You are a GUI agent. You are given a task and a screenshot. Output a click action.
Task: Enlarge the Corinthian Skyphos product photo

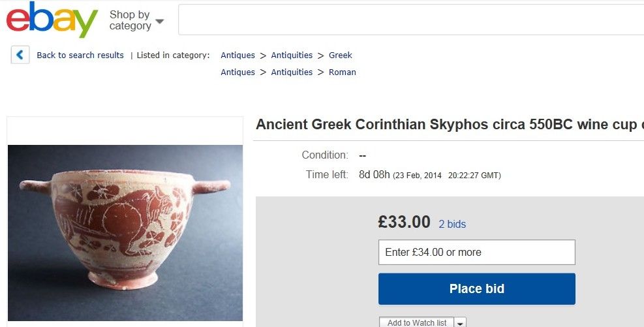coord(125,232)
